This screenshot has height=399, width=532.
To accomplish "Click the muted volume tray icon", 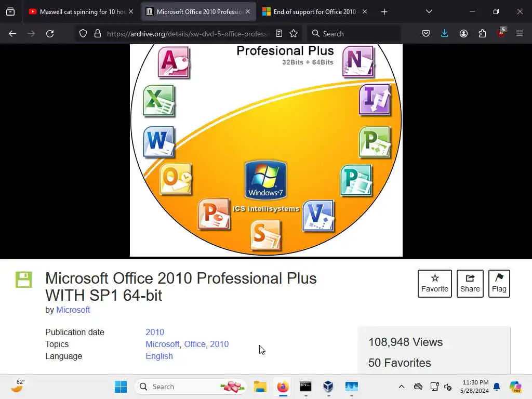I will [x=448, y=387].
